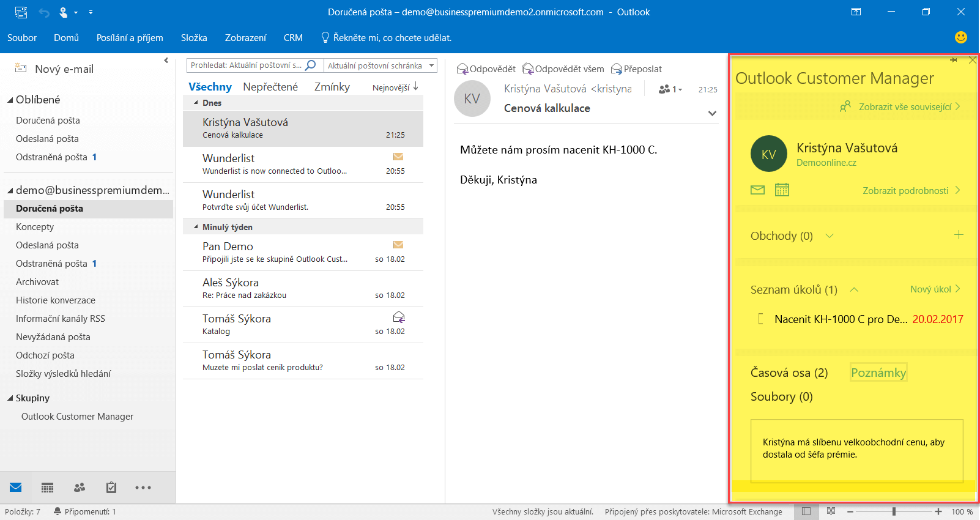Open Wunderlist connected to Outlook email
Image resolution: width=980 pixels, height=520 pixels.
tap(303, 165)
